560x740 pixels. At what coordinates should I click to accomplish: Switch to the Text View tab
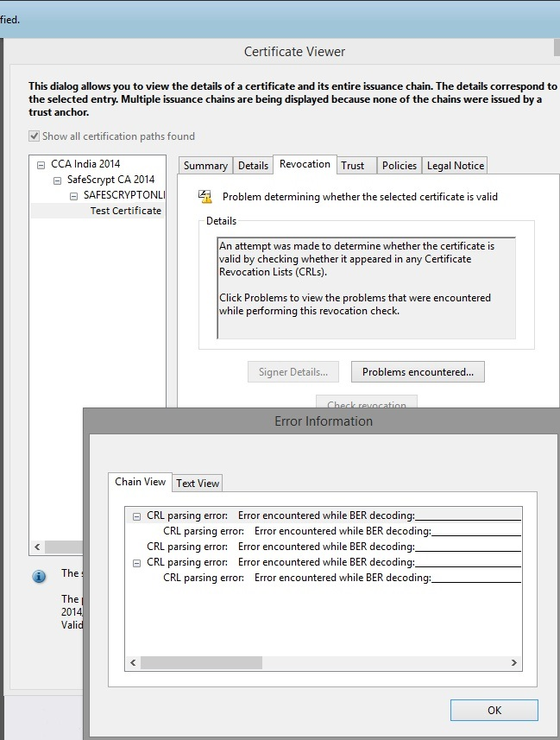click(x=198, y=484)
